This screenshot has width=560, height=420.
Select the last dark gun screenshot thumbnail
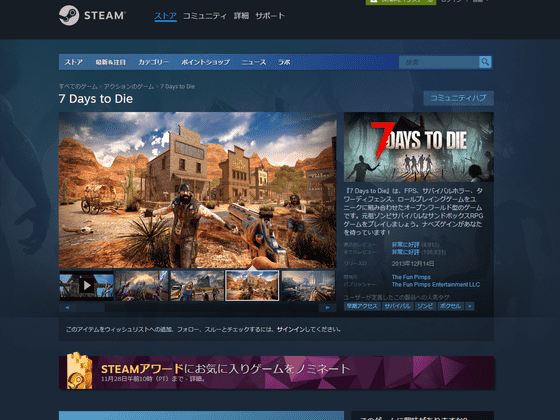pos(308,285)
